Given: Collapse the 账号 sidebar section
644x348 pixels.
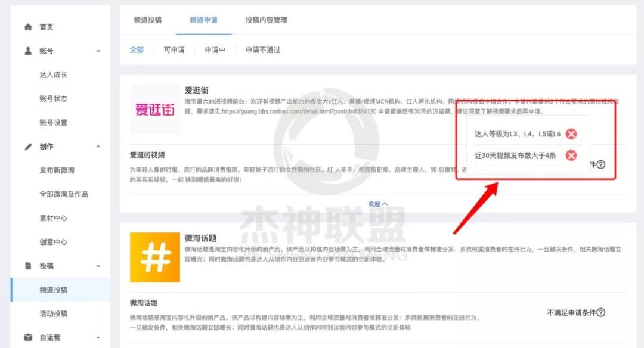Looking at the screenshot, I should click(98, 51).
